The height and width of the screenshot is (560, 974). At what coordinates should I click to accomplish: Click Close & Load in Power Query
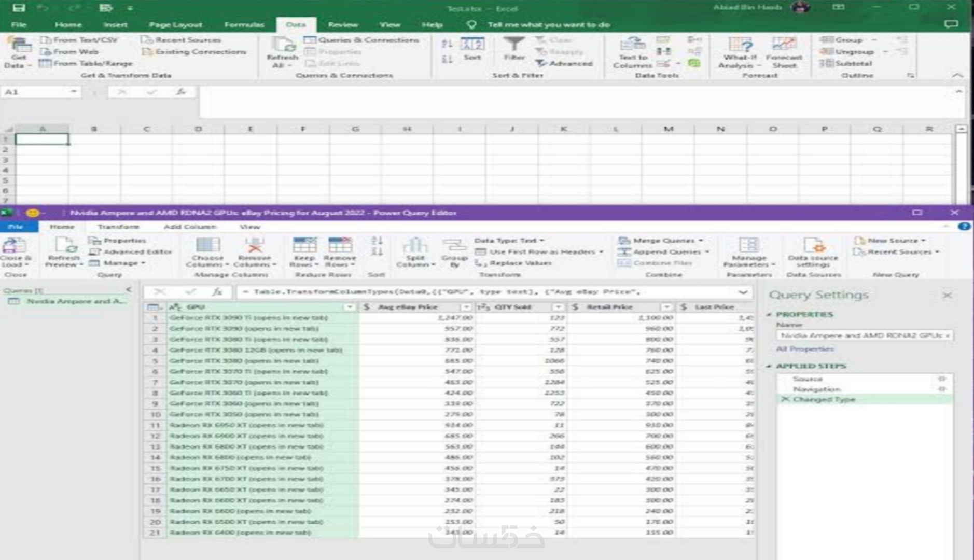pos(15,251)
